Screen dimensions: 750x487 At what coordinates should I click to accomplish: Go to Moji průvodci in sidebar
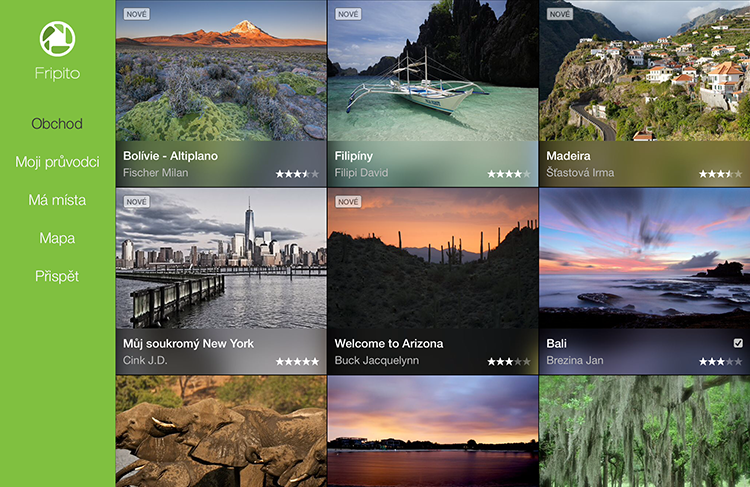(x=57, y=162)
